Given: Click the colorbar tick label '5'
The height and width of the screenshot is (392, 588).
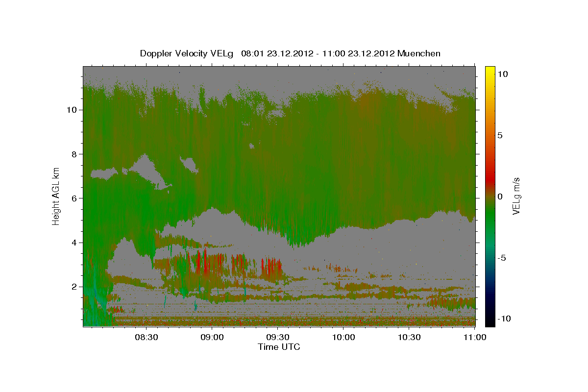Looking at the screenshot, I should [500, 135].
